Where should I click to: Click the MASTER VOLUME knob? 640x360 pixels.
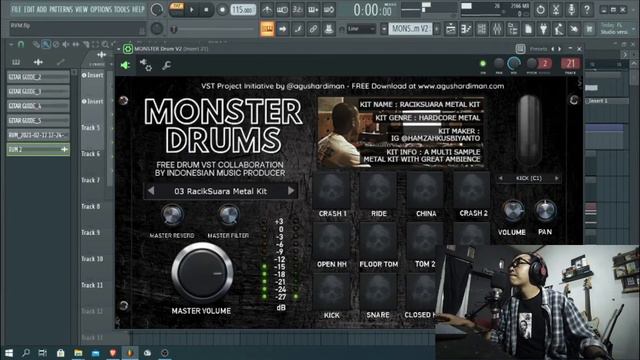(202, 273)
